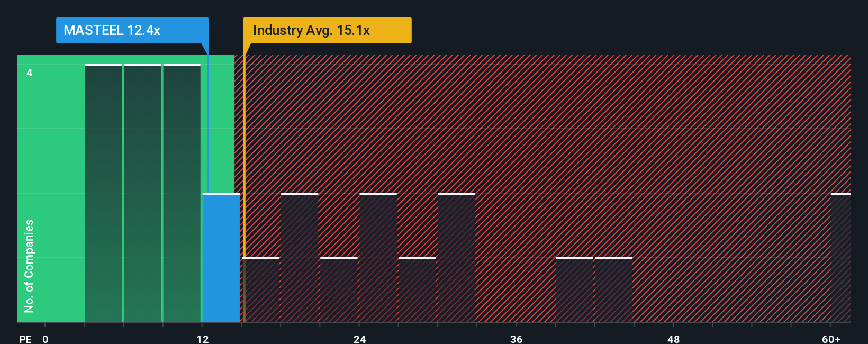This screenshot has height=344, width=868.
Task: Select the blue MASTEEL histogram bar
Action: click(221, 258)
